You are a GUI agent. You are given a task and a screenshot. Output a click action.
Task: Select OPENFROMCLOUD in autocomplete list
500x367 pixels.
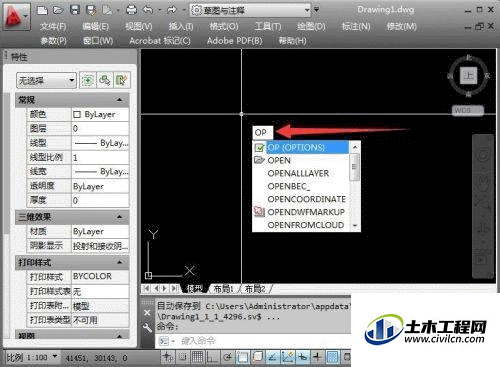tap(301, 225)
